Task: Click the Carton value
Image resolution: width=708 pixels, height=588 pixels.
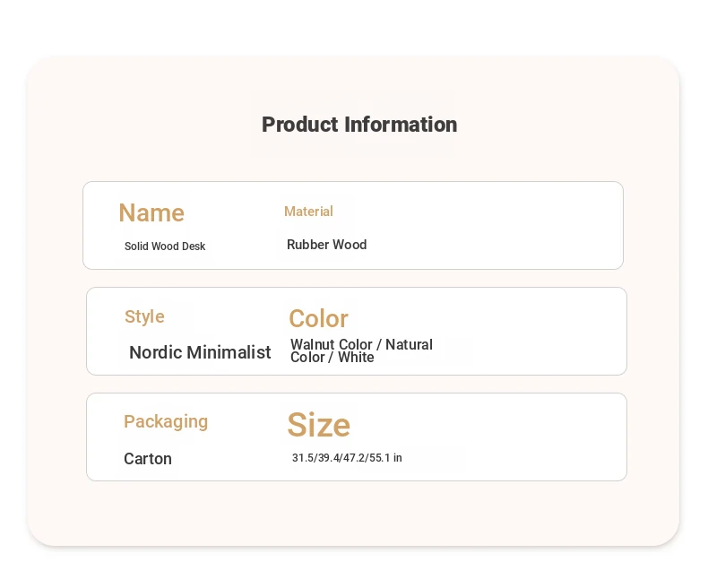Action: click(148, 459)
